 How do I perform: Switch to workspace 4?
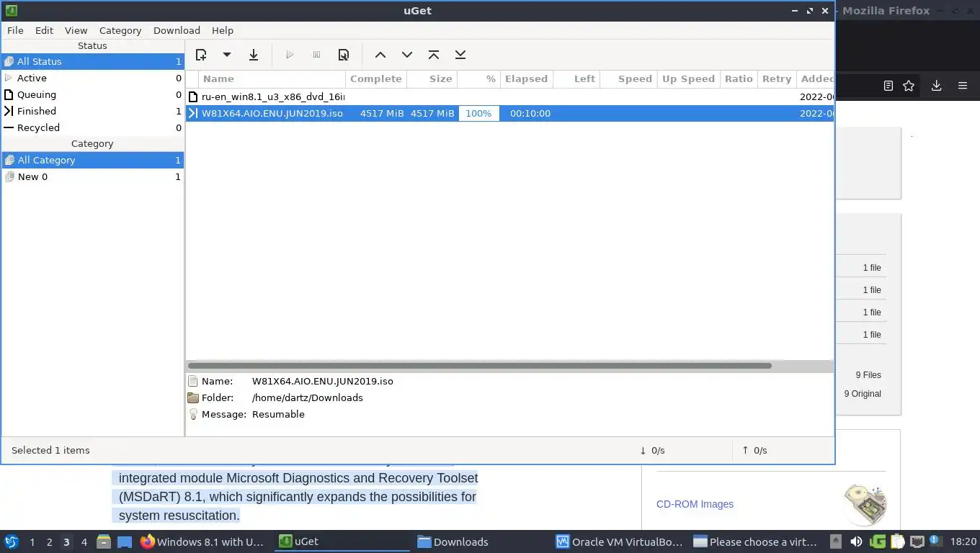(84, 542)
